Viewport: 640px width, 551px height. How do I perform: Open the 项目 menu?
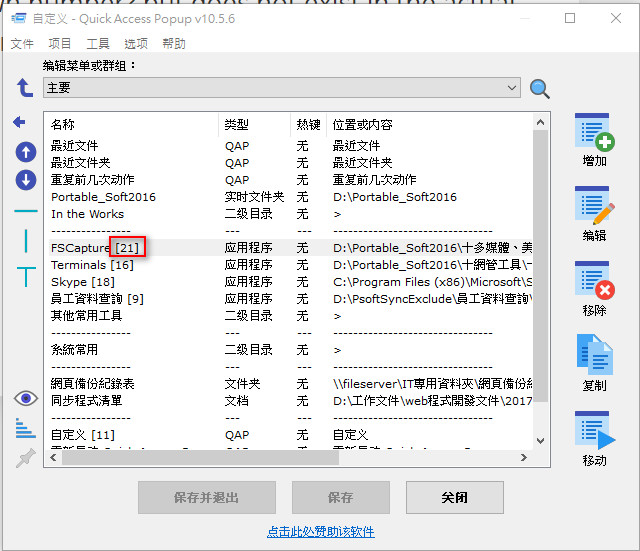click(60, 44)
